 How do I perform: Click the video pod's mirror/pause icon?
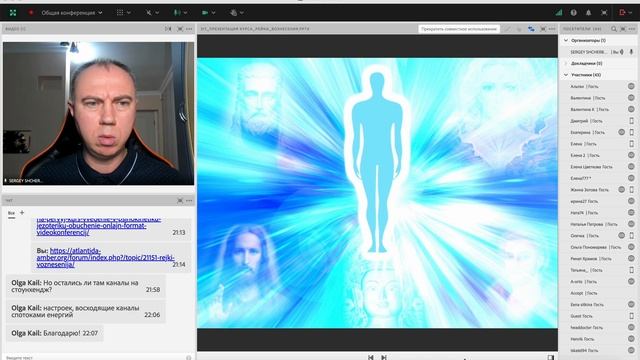coord(168,29)
